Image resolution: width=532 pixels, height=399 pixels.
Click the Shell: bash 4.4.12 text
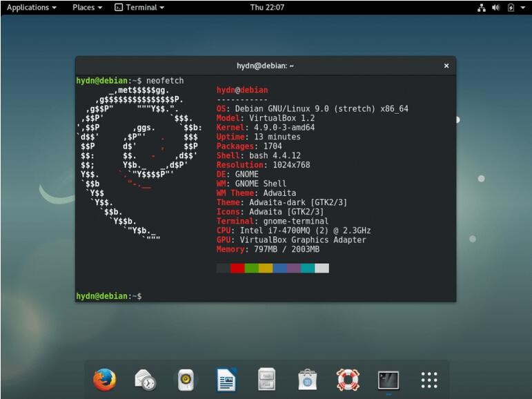tap(259, 155)
